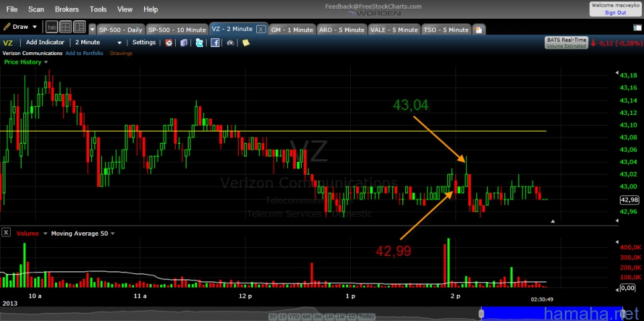Select the 6M range button
This screenshot has width=644, height=321.
(307, 316)
